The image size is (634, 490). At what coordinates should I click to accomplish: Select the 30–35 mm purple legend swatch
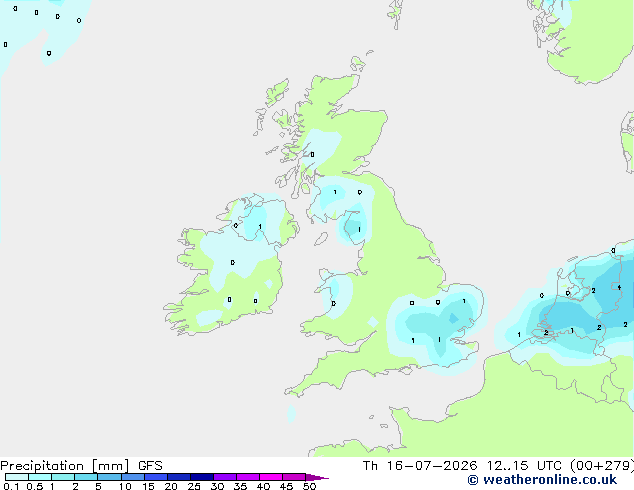point(225,477)
